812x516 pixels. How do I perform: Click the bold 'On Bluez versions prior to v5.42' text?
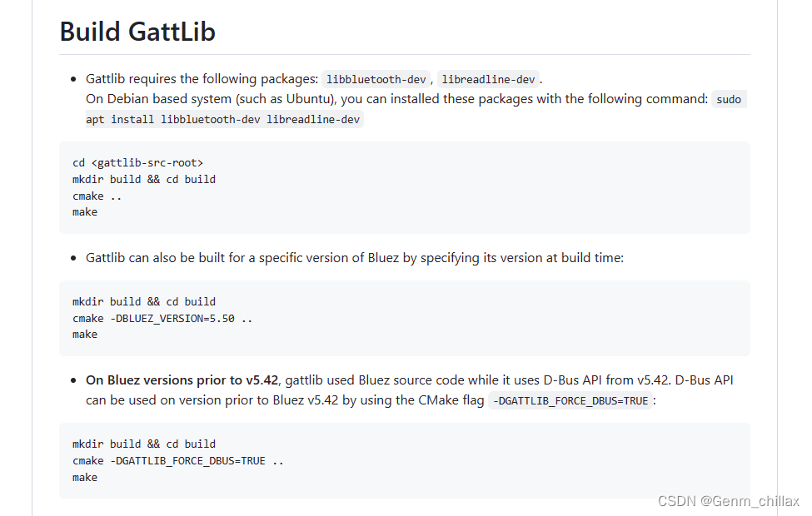[x=182, y=380]
